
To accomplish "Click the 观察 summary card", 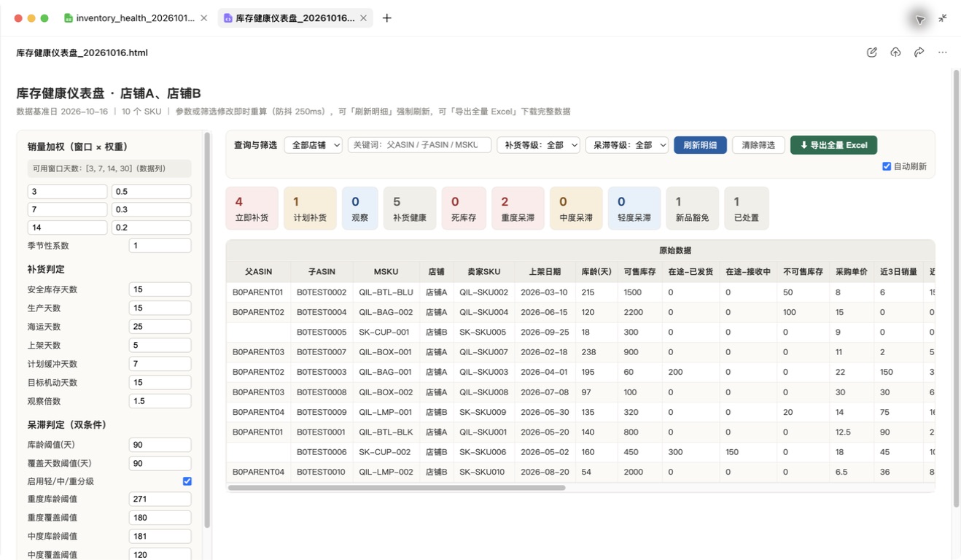I will pos(360,209).
